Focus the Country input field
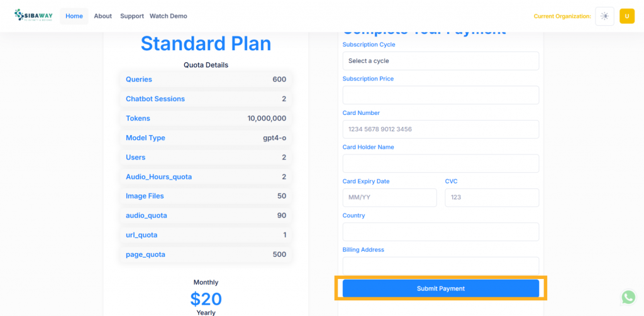644x316 pixels. (x=441, y=232)
